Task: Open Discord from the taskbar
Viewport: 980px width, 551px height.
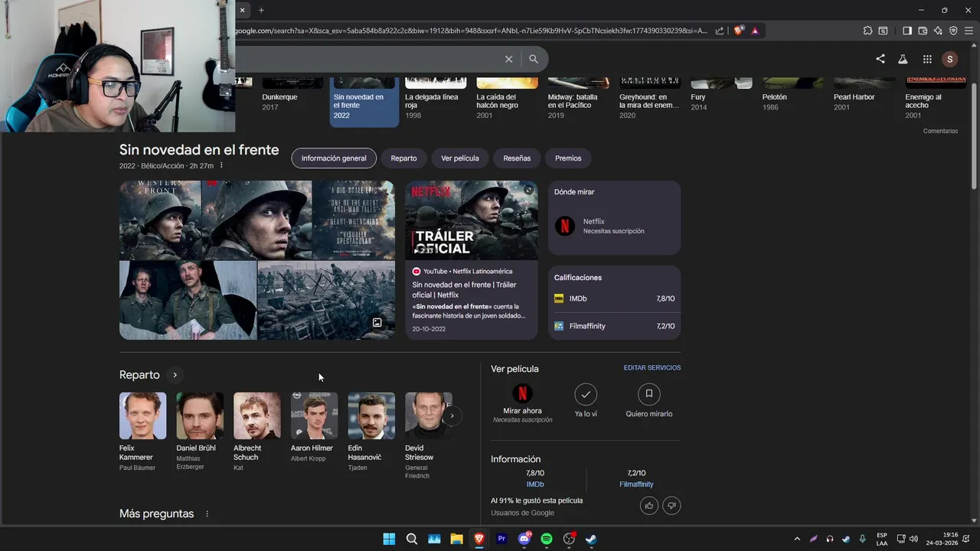Action: point(524,539)
